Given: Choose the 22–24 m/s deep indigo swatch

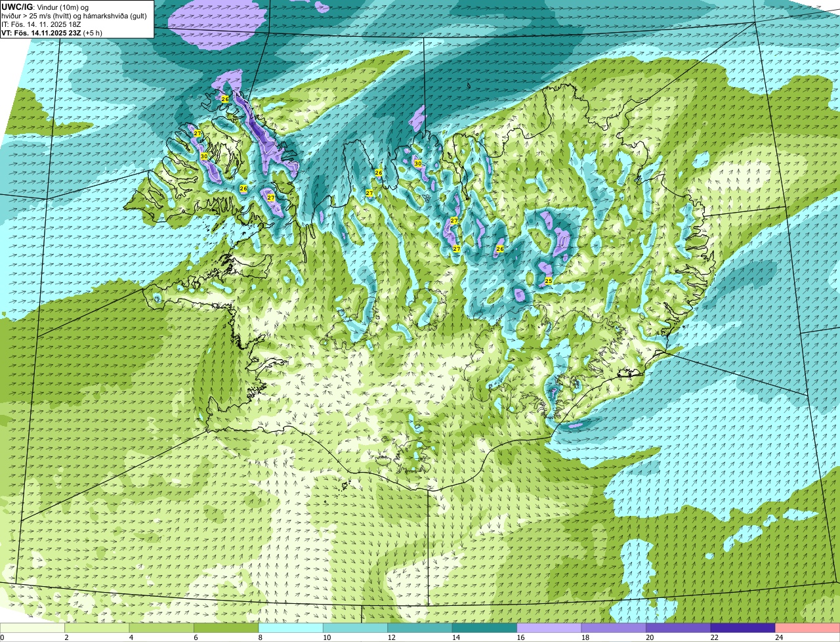Looking at the screenshot, I should tap(743, 628).
